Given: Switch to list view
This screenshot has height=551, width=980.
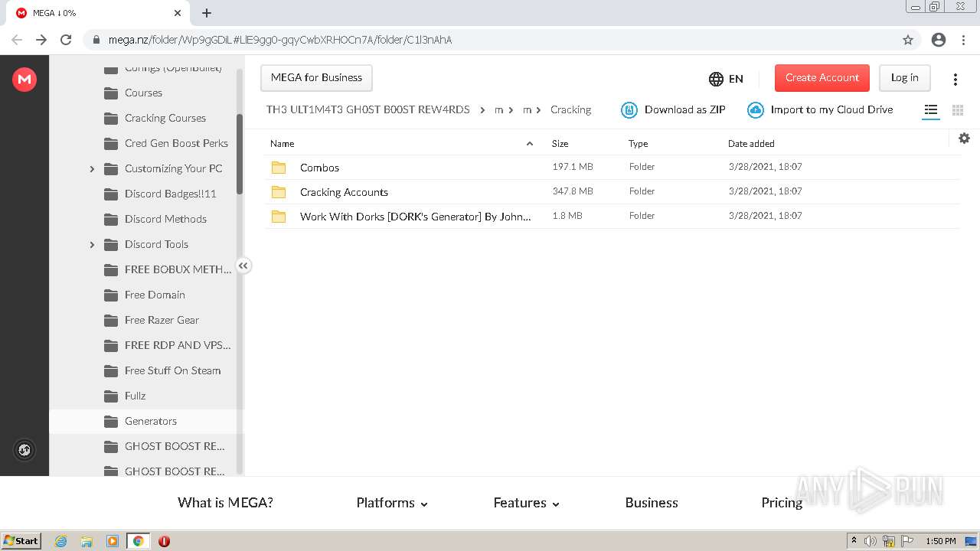Looking at the screenshot, I should click(931, 110).
